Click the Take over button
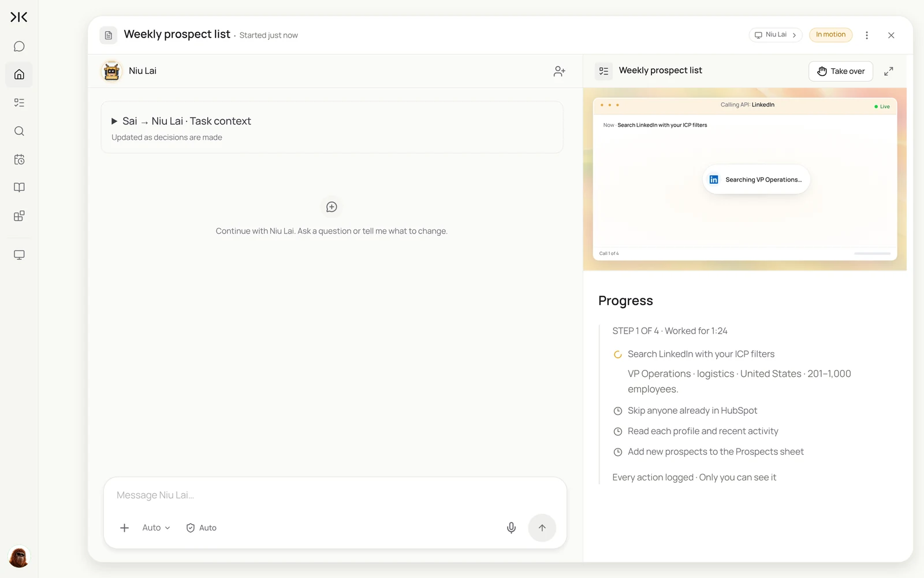The width and height of the screenshot is (924, 578). coord(840,71)
